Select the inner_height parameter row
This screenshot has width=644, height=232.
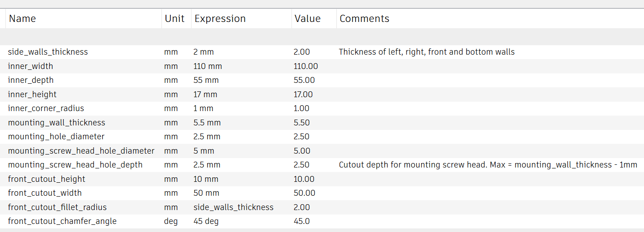click(x=32, y=95)
